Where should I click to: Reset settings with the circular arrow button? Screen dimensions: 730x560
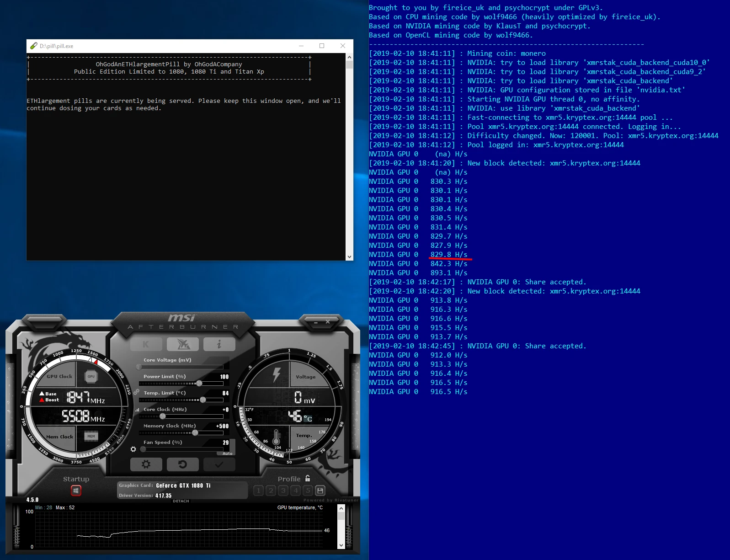[x=182, y=464]
